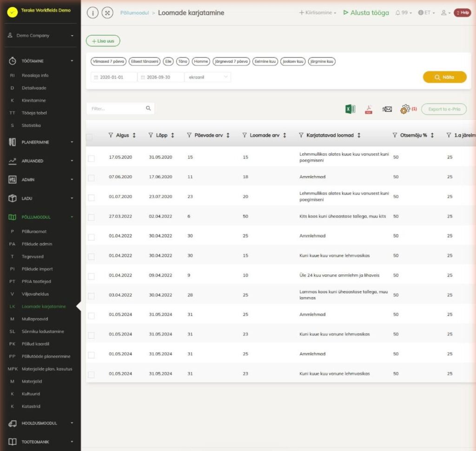
Task: Download the table as PDF
Action: click(x=369, y=109)
